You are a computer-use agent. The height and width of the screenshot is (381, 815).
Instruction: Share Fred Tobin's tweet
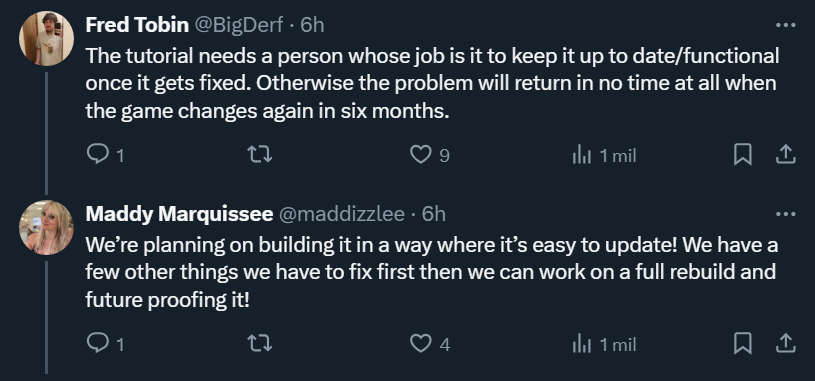(785, 154)
